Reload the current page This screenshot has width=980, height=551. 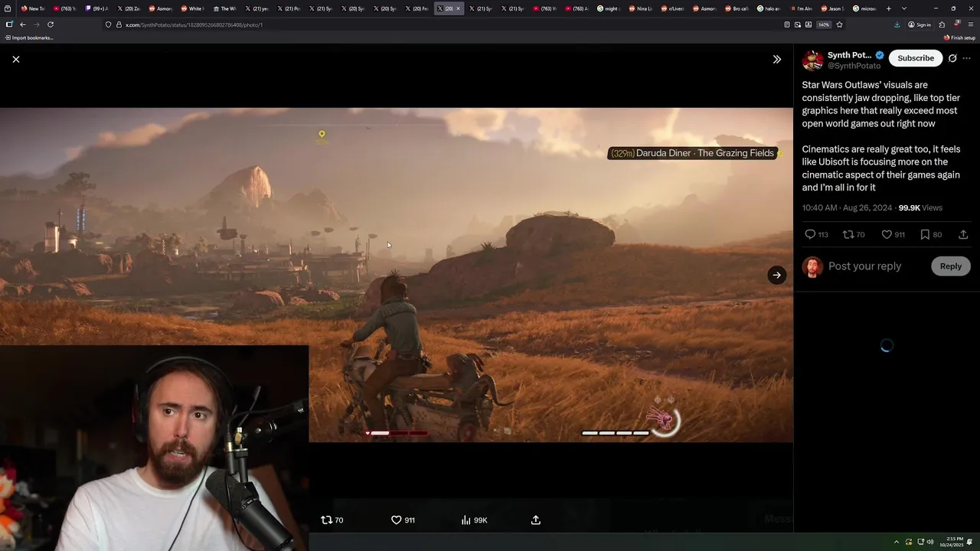[x=51, y=24]
